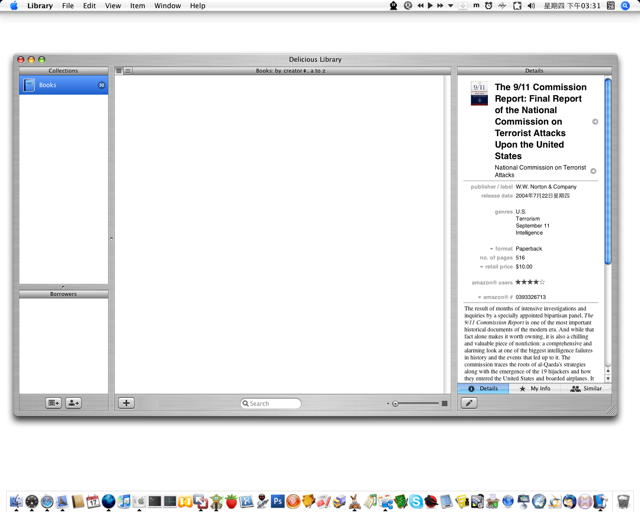This screenshot has height=512, width=640.
Task: Click the $10.00 retail price value
Action: pos(524,267)
